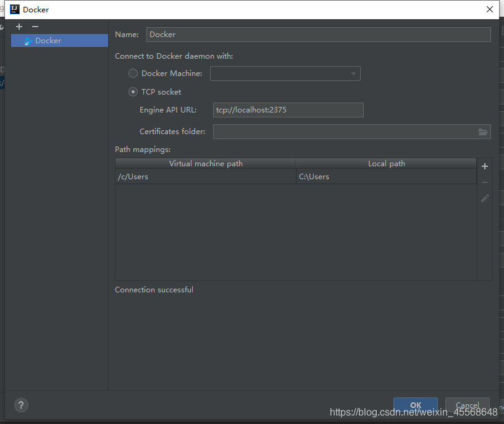Image resolution: width=504 pixels, height=424 pixels.
Task: Edit path mapping with pencil icon
Action: point(485,198)
